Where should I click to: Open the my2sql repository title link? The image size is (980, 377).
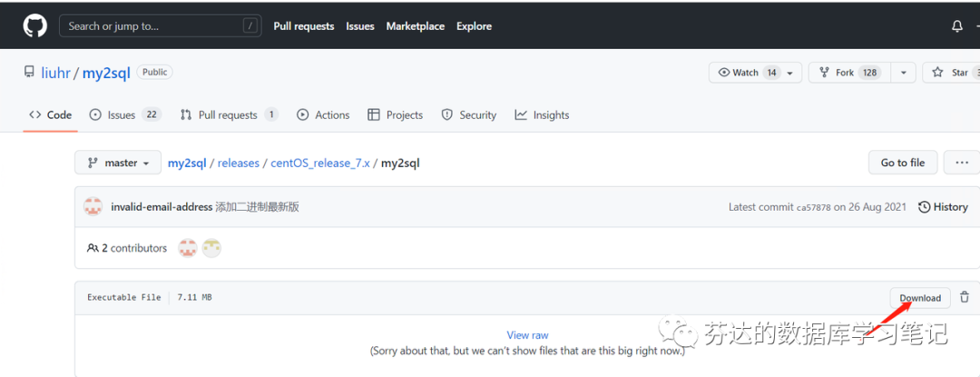pyautogui.click(x=106, y=74)
